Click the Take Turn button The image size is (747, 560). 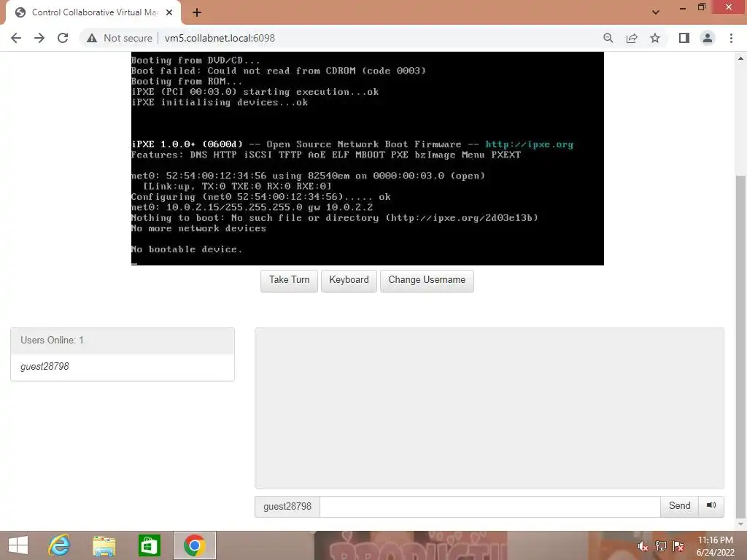tap(289, 280)
